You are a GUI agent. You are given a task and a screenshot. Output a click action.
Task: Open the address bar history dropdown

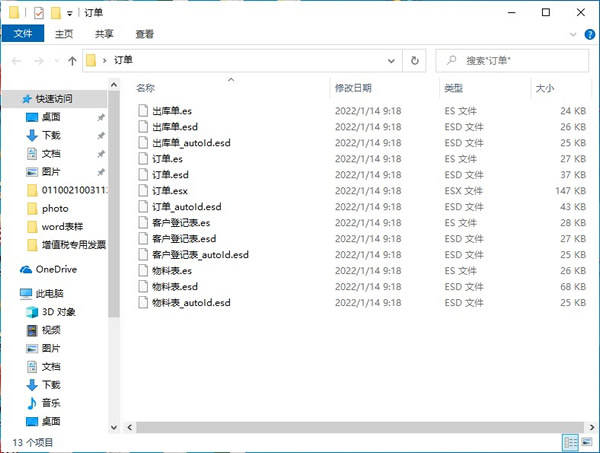tap(395, 61)
